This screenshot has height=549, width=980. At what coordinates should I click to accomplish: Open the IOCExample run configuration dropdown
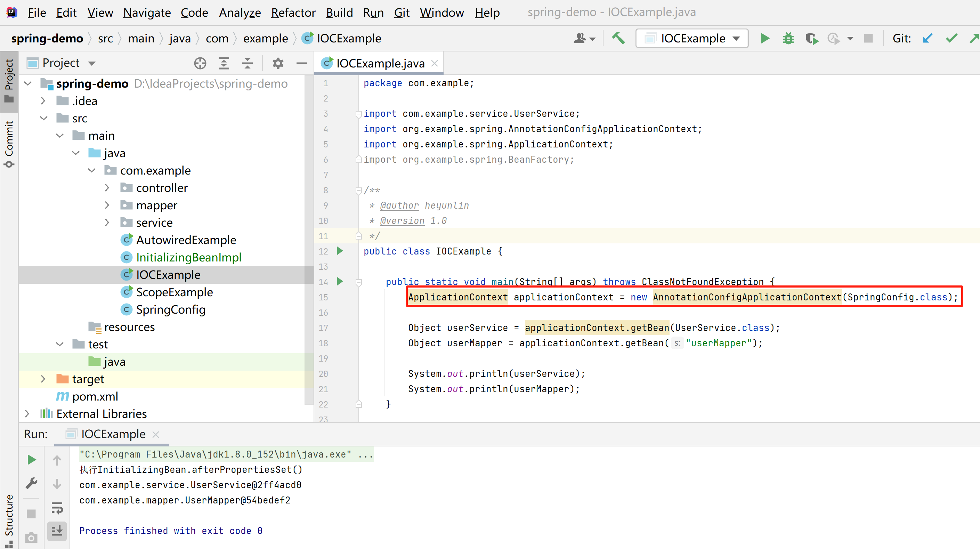coord(737,38)
